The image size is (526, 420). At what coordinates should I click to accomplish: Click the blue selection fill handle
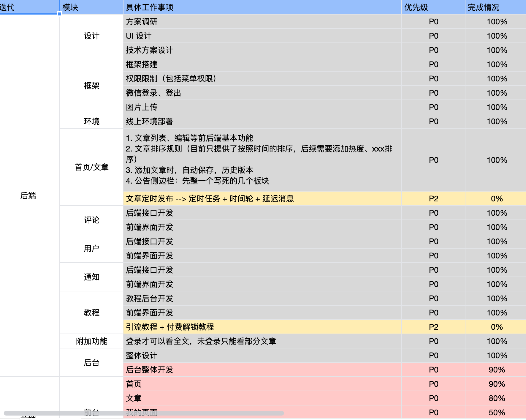[x=59, y=14]
